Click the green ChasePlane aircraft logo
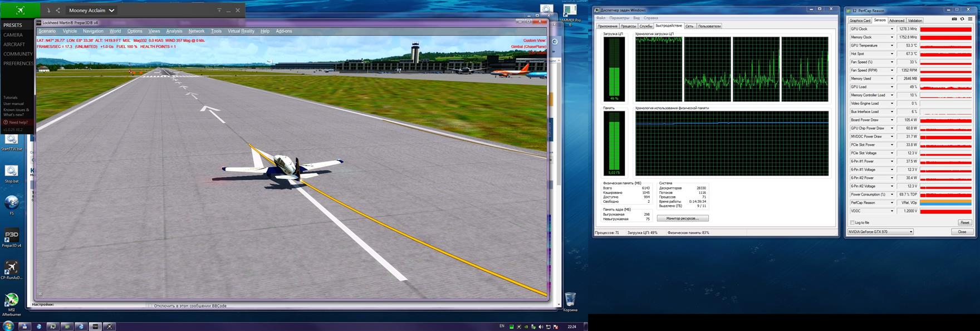 (20, 10)
